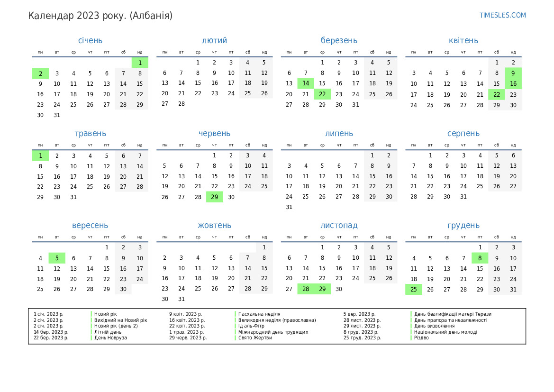554x392 pixels.
Task: Click highlighted December 8 holiday cell
Action: point(480,258)
